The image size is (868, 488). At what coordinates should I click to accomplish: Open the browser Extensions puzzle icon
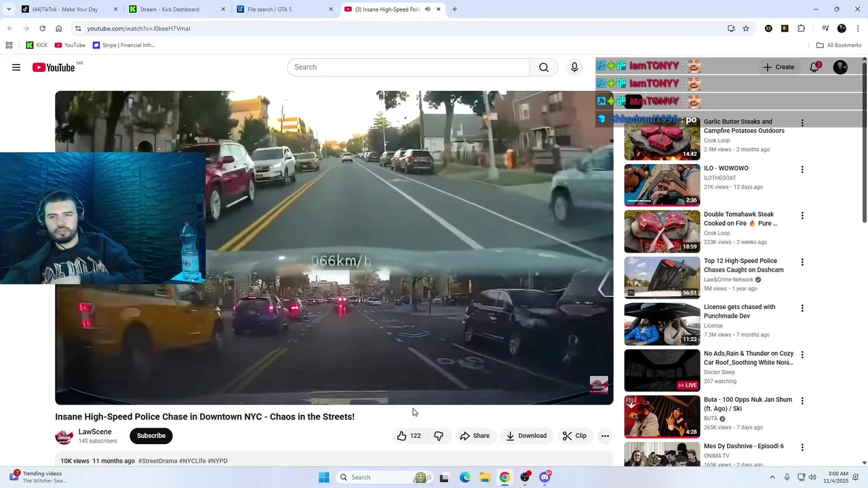tap(801, 28)
